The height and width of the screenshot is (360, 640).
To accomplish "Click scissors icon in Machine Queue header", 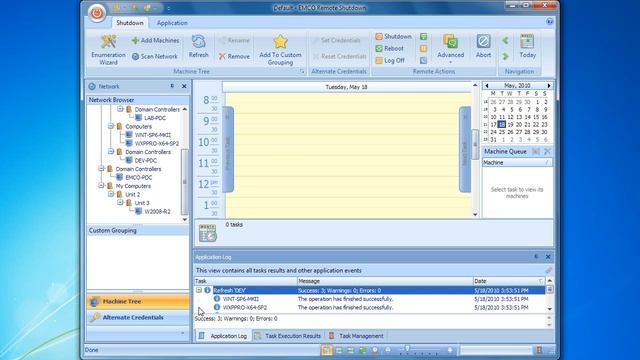I will (x=547, y=151).
